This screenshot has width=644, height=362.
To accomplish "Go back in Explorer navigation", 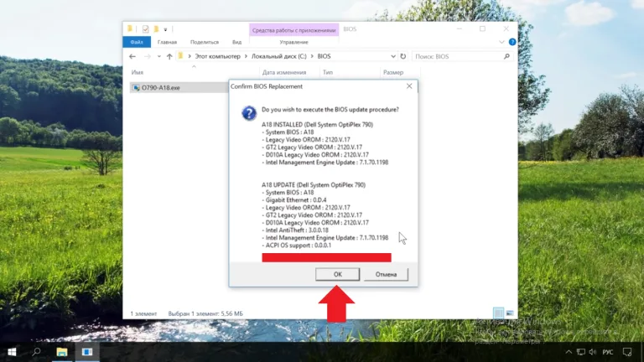I will [132, 56].
